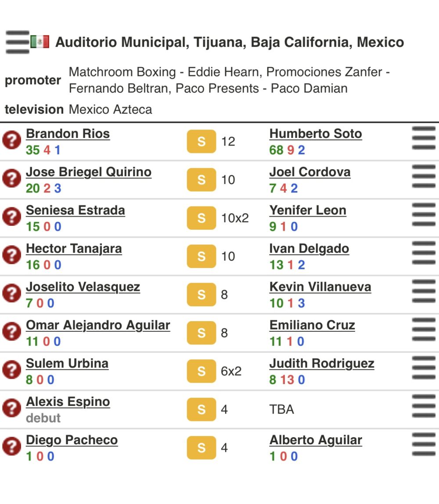Open Emiliano Cruz profile link
The width and height of the screenshot is (439, 504).
tap(312, 325)
